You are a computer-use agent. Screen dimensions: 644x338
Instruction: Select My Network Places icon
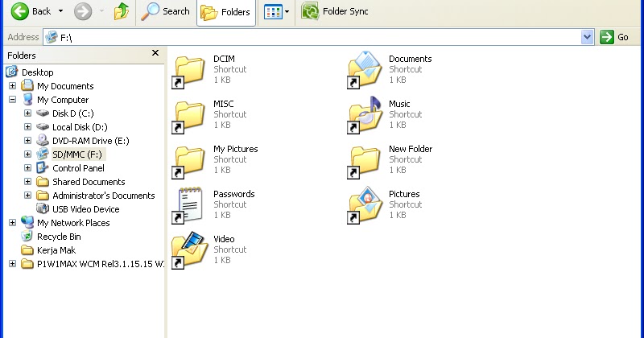(x=27, y=223)
